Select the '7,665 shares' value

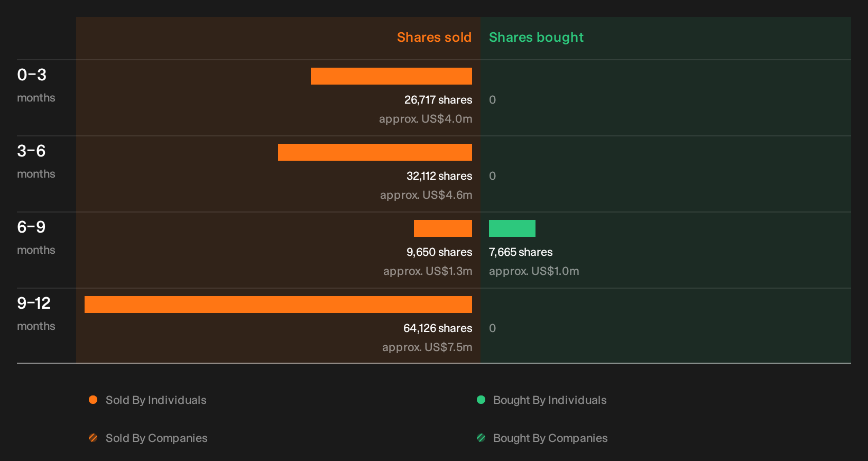tap(521, 252)
